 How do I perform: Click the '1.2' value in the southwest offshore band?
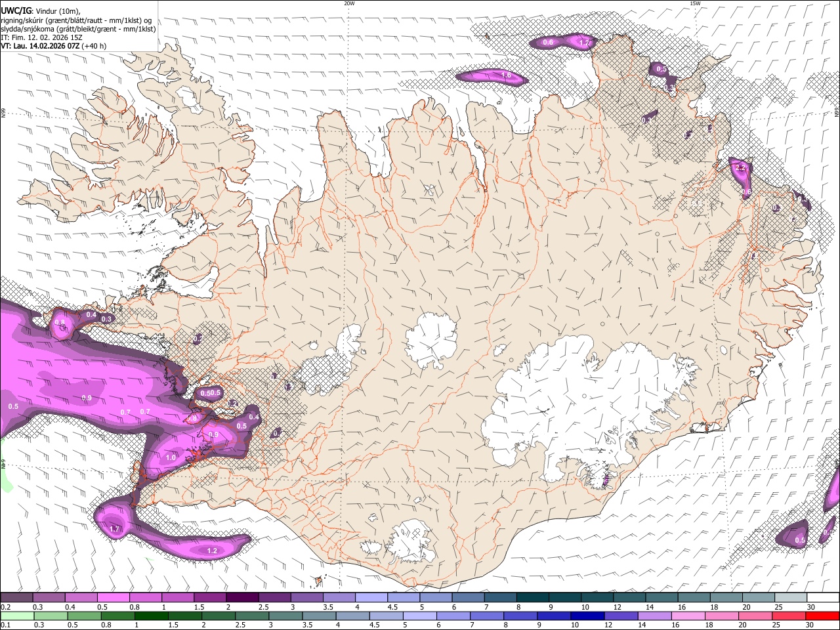click(212, 551)
